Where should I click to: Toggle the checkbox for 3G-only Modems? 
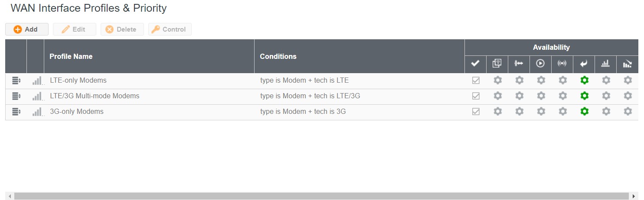pyautogui.click(x=476, y=112)
